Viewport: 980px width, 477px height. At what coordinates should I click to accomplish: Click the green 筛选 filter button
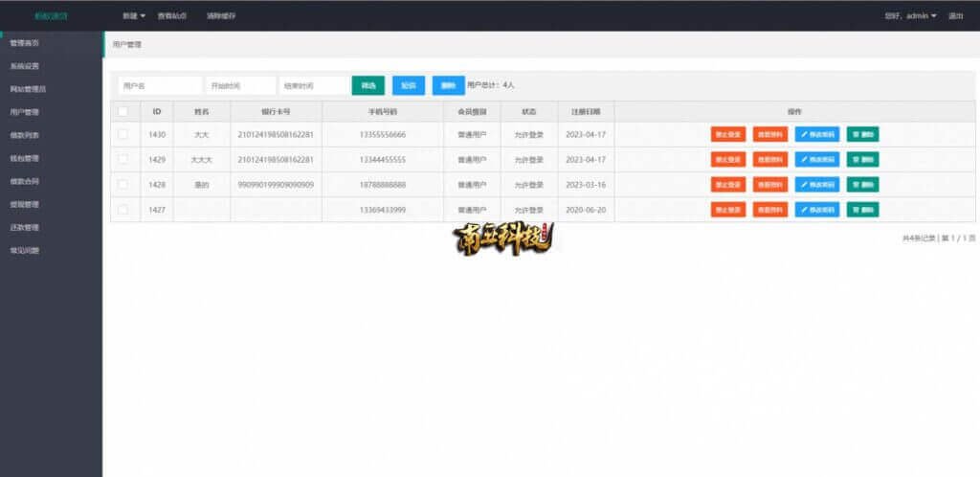tap(367, 86)
